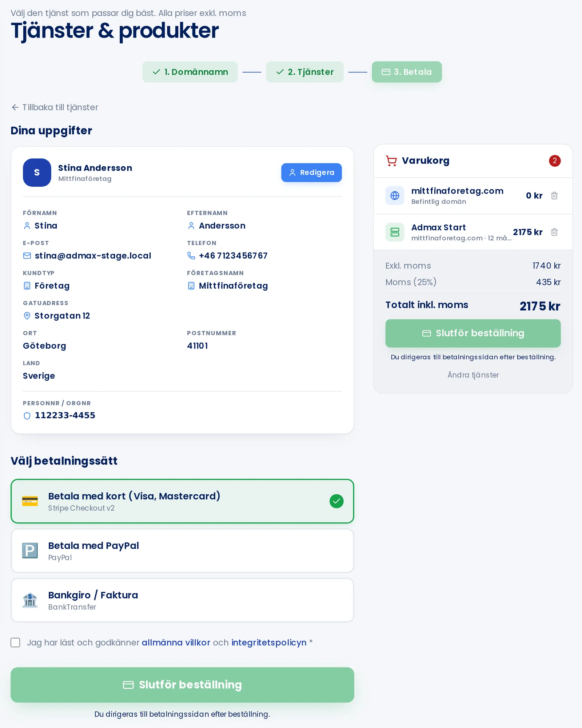The height and width of the screenshot is (728, 582).
Task: Click the map pin icon by Storgatan 12
Action: click(27, 316)
